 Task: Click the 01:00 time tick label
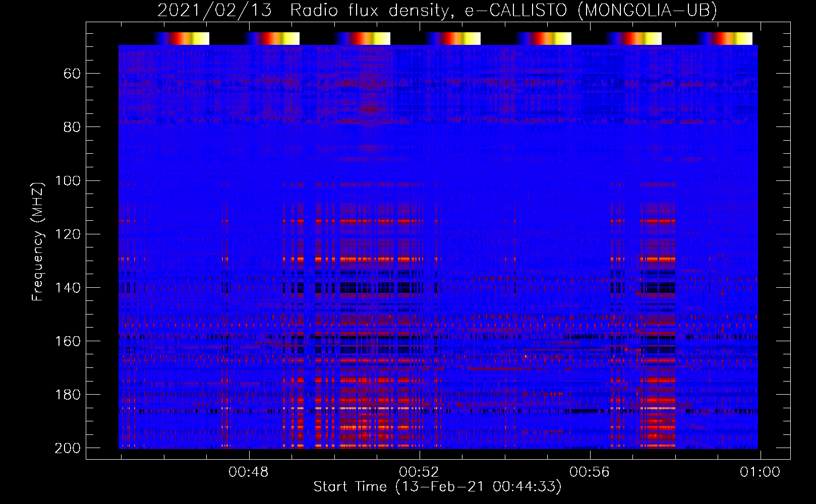pyautogui.click(x=760, y=472)
